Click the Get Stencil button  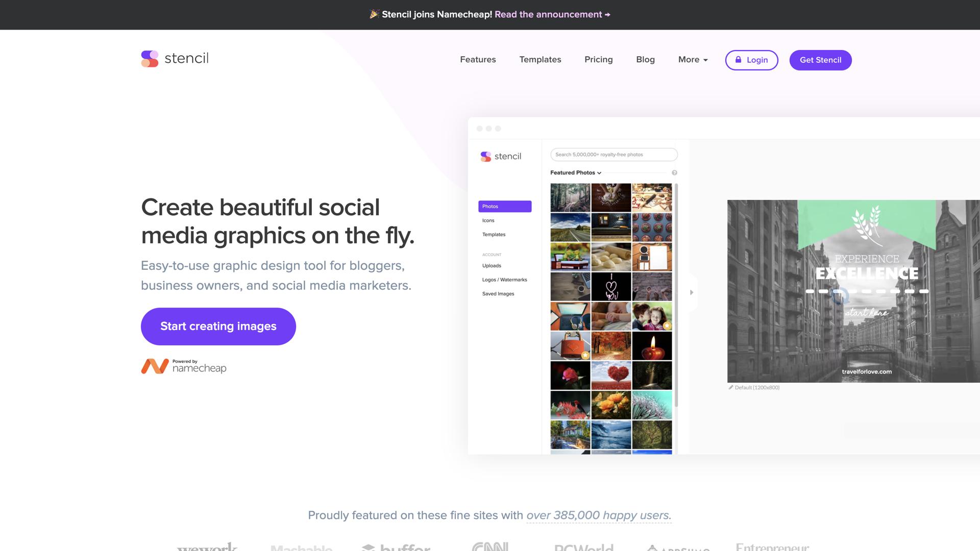pyautogui.click(x=820, y=60)
